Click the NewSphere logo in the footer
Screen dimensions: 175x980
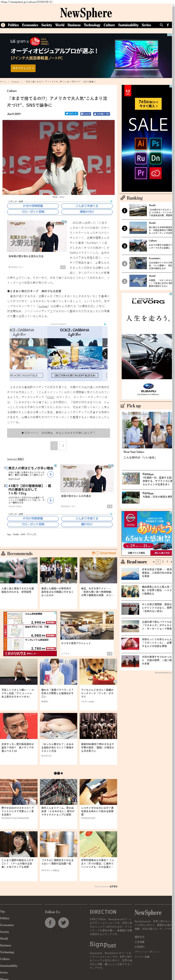click(x=148, y=913)
